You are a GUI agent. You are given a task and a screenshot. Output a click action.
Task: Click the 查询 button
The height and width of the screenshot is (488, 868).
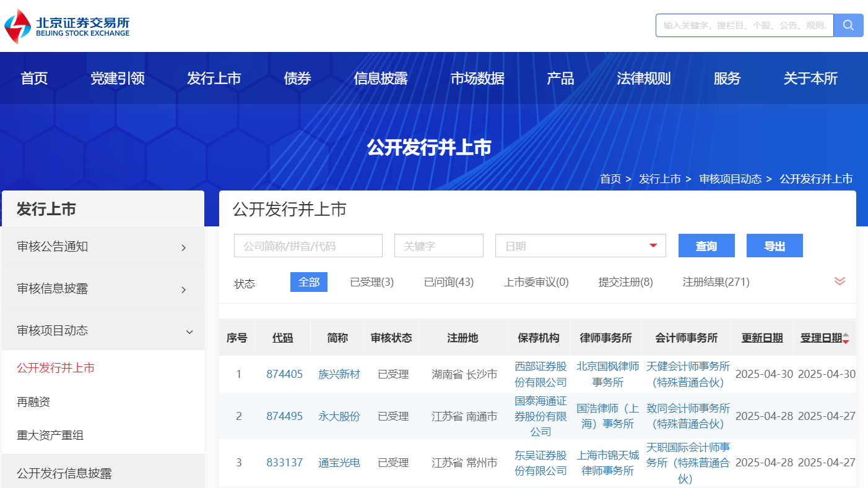coord(706,246)
